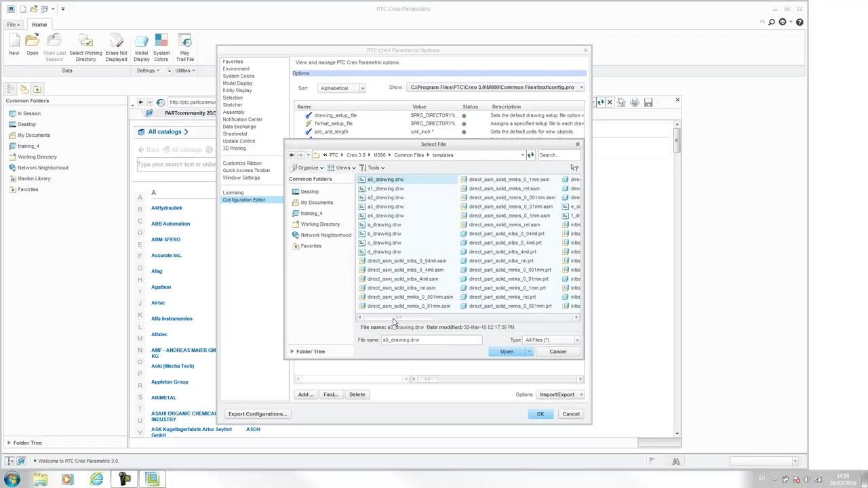This screenshot has height=488, width=868.
Task: Open Import/Export dropdown in Options dialog
Action: coord(560,394)
